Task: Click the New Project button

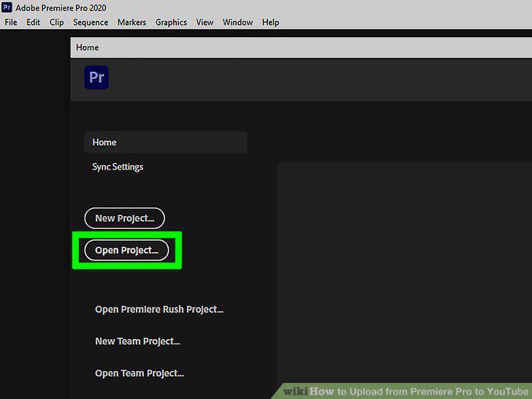Action: [x=124, y=218]
